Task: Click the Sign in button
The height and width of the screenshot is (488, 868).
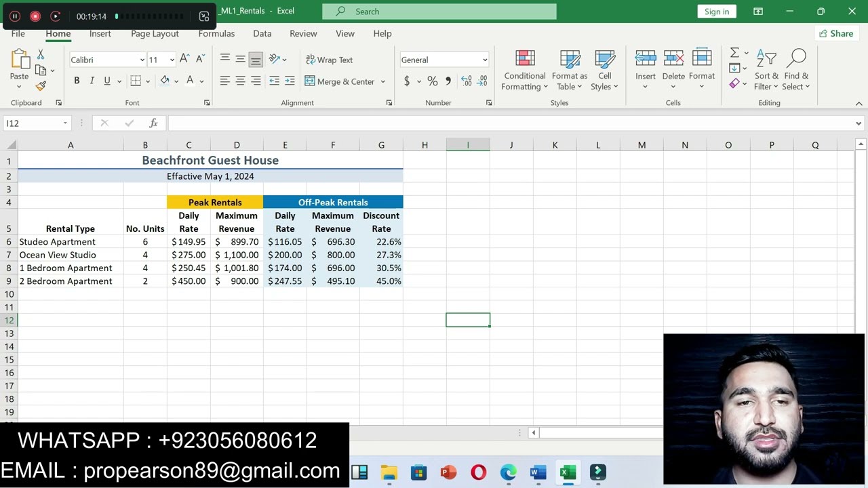Action: click(717, 12)
